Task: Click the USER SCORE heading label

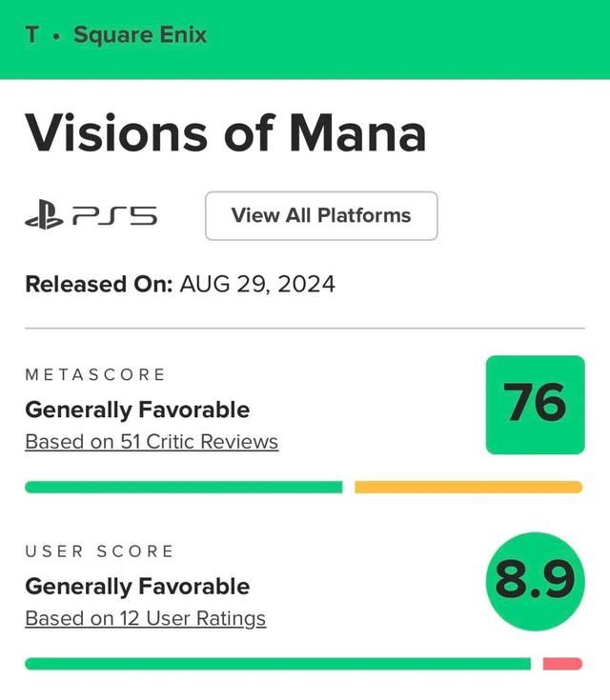Action: click(x=100, y=551)
